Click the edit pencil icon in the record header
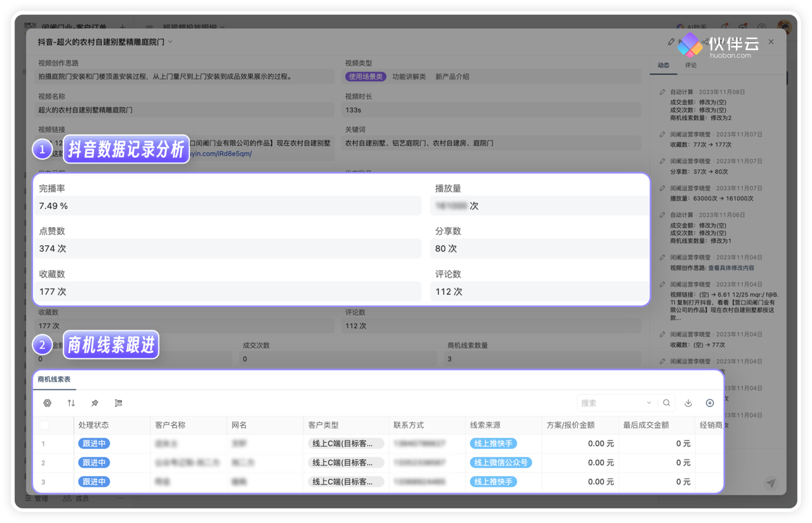 671,42
